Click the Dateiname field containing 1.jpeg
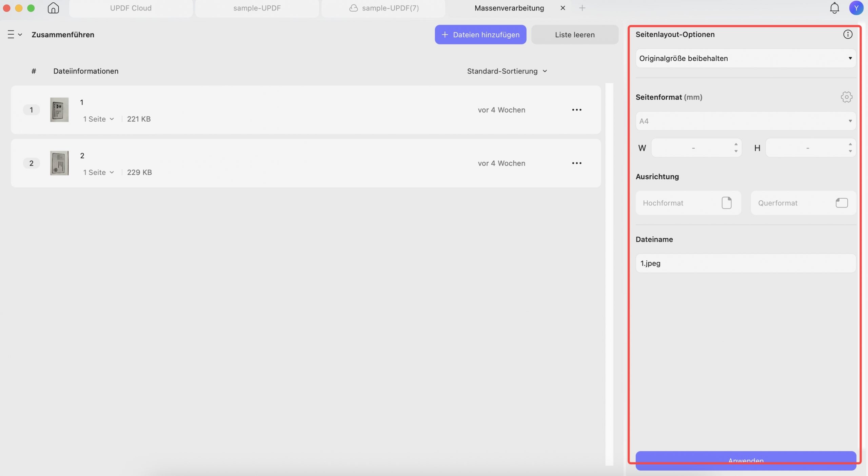 point(746,263)
